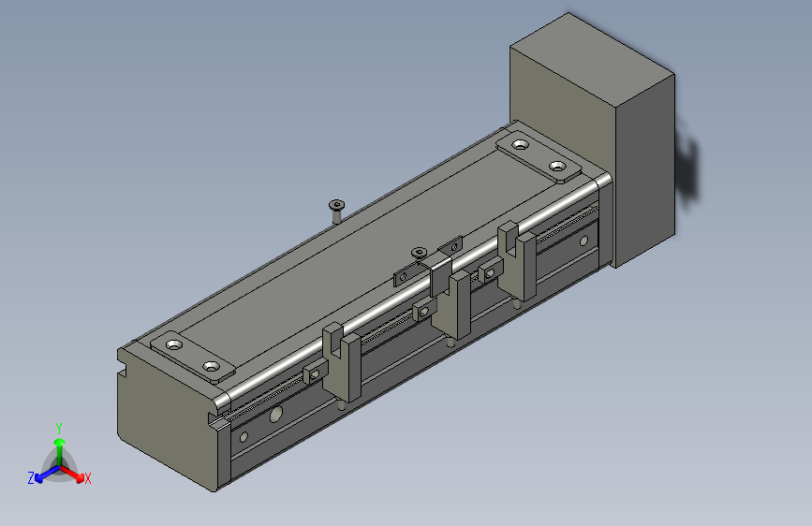
Task: Select the sensor bracket closest to the motor
Action: pos(518,260)
